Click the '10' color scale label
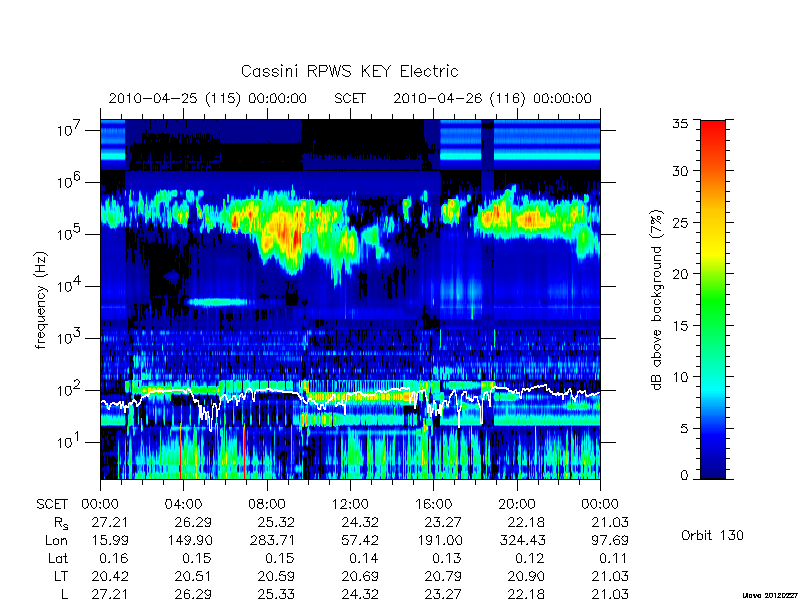 (x=680, y=377)
